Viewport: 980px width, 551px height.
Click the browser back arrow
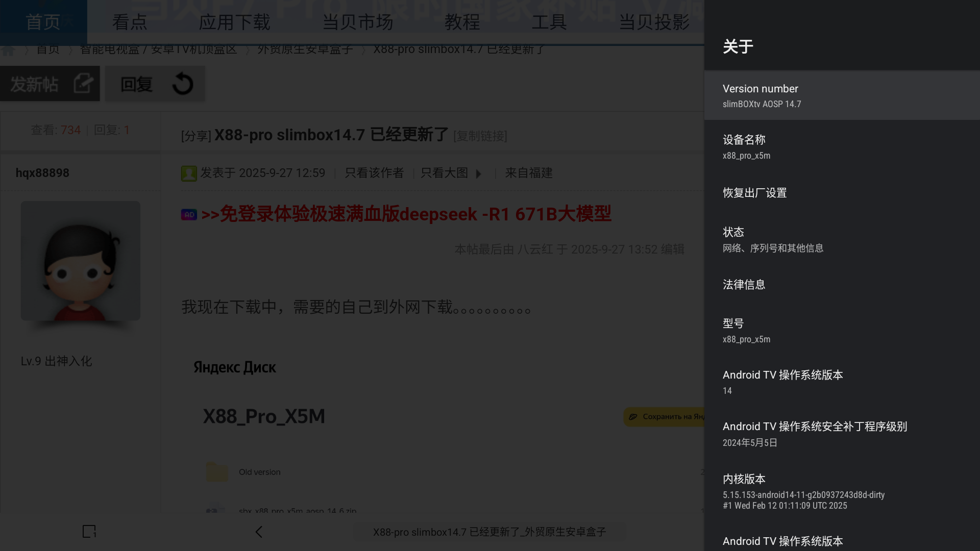point(259,532)
